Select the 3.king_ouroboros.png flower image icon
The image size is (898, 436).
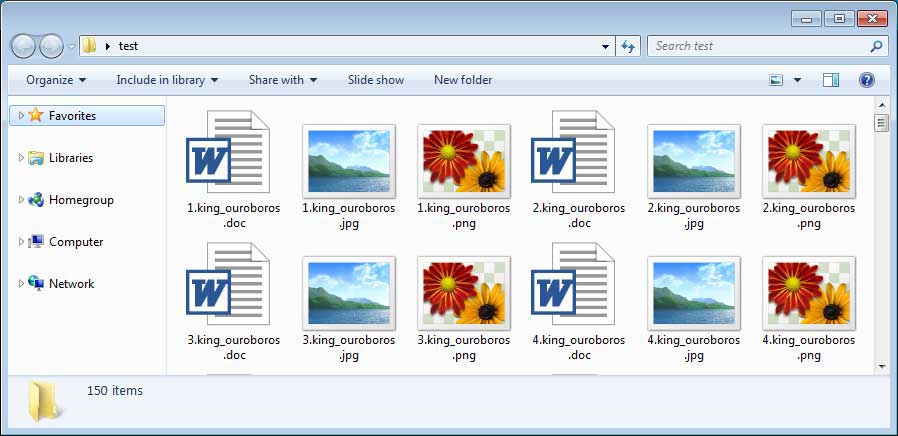click(x=464, y=293)
